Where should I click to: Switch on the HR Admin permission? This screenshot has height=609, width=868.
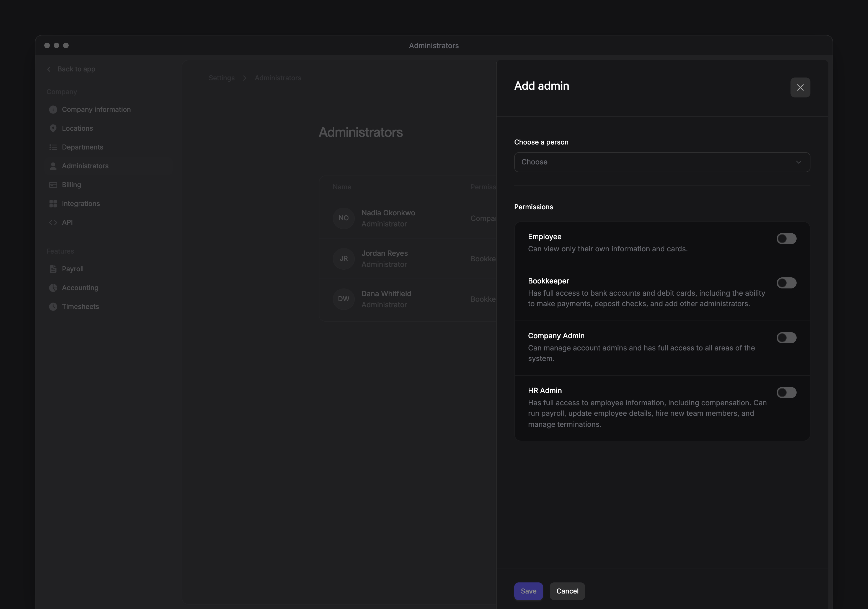click(x=786, y=393)
